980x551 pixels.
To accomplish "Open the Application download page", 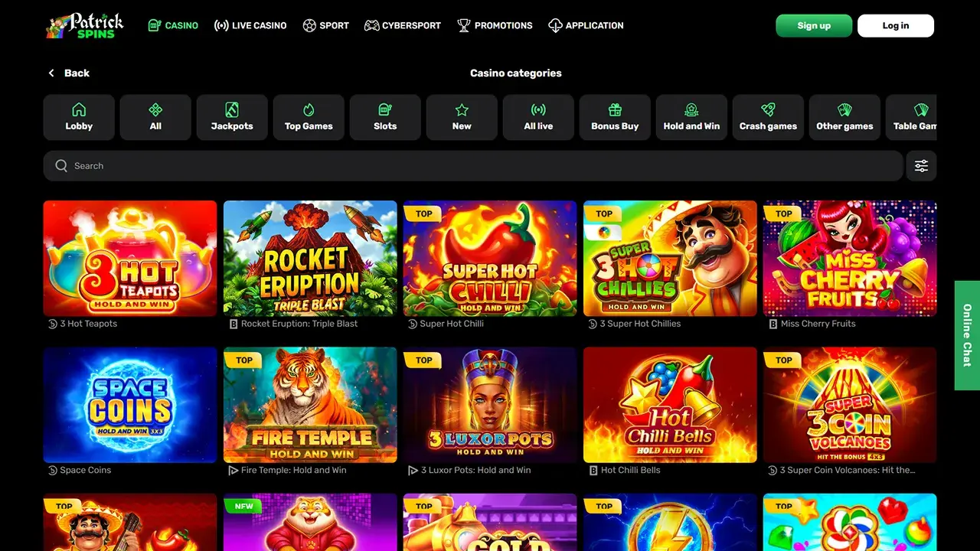I will pos(586,25).
